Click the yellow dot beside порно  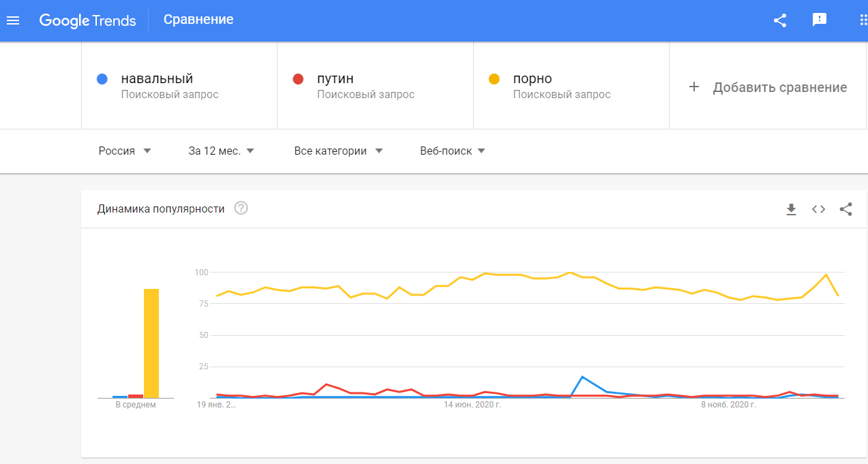494,79
